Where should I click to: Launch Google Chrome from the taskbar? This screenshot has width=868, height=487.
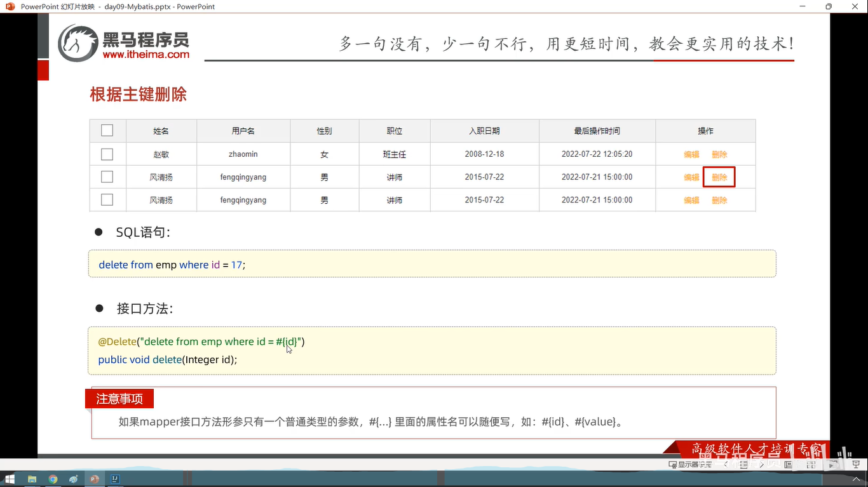[x=53, y=479]
